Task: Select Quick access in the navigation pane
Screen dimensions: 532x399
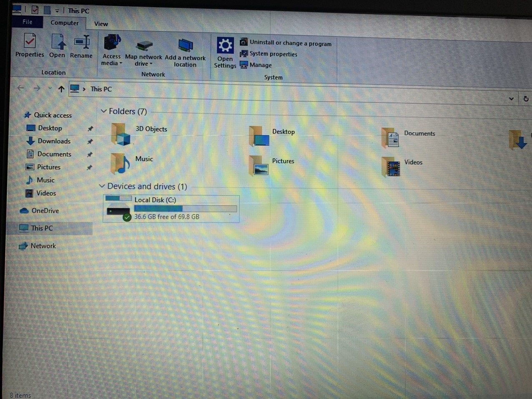Action: pyautogui.click(x=48, y=115)
